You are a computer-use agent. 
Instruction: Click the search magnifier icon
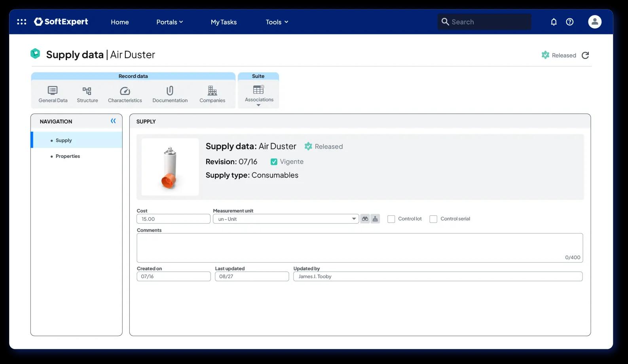[x=445, y=22]
